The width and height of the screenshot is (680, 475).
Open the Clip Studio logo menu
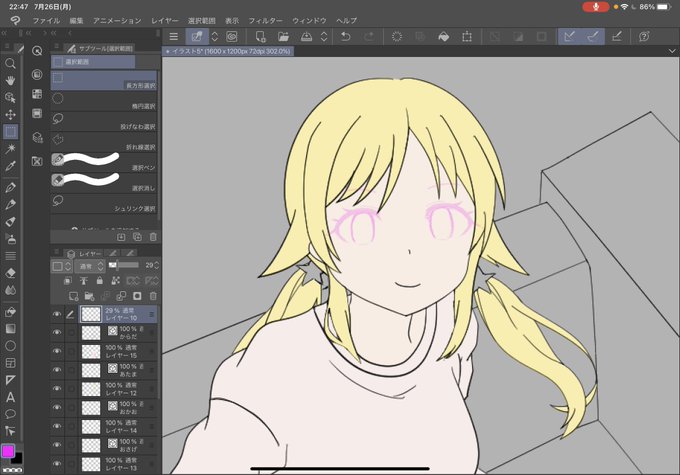point(15,20)
